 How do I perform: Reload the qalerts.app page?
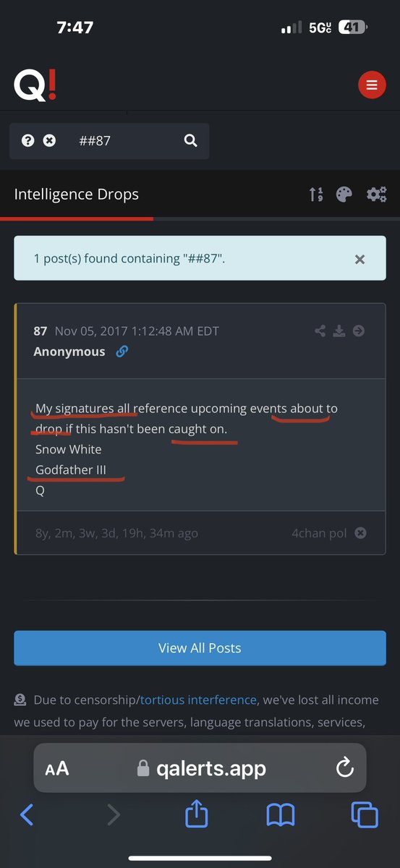345,767
